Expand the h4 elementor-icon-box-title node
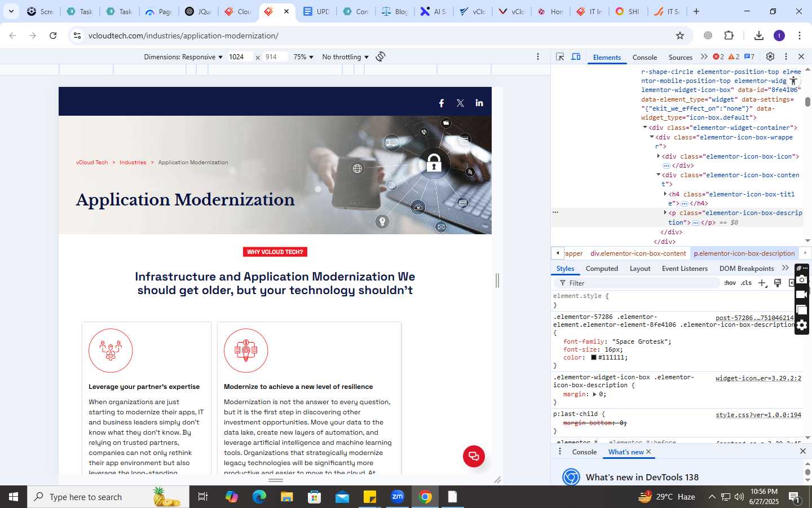812x508 pixels. [x=665, y=194]
